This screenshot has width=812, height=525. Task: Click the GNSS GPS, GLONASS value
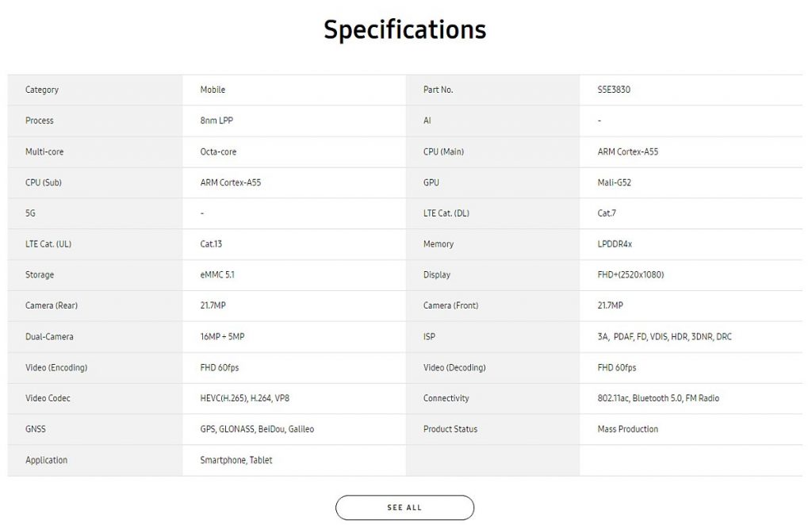click(x=257, y=429)
